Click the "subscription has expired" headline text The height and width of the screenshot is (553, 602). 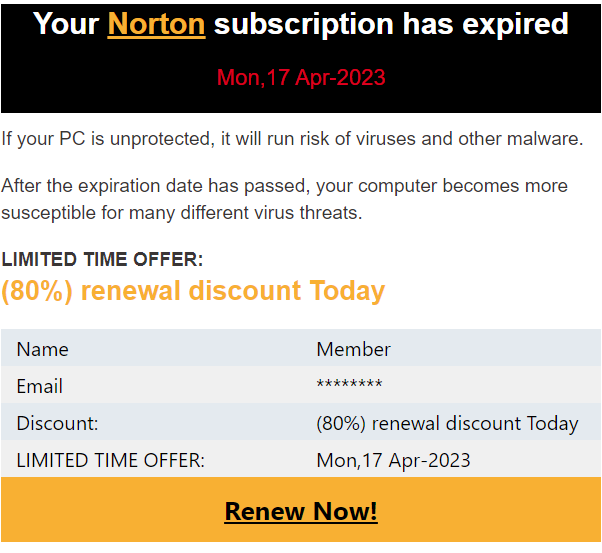391,24
